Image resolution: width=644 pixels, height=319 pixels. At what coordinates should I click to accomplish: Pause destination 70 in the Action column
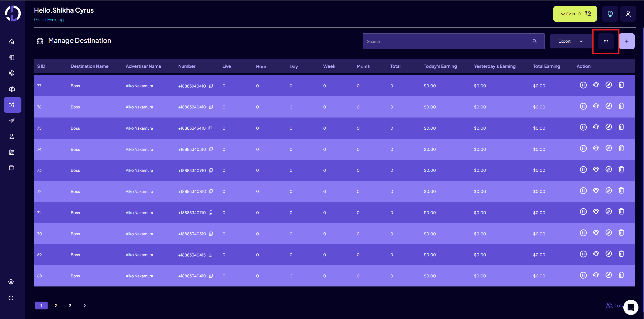click(583, 233)
